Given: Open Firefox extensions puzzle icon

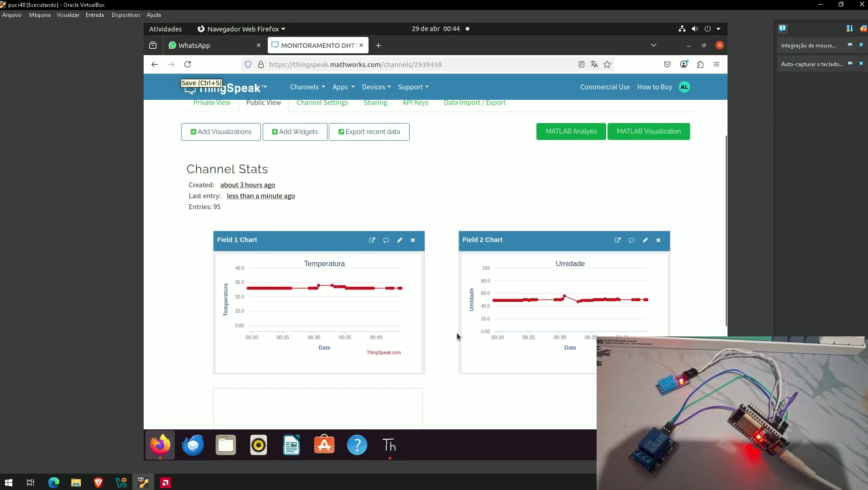Looking at the screenshot, I should [x=700, y=64].
